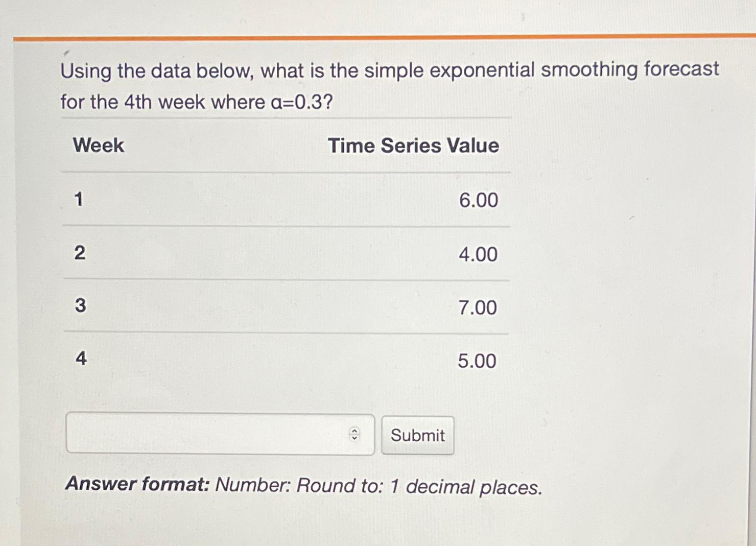The image size is (756, 546).
Task: Select the Time Series Value column header
Action: pyautogui.click(x=414, y=146)
